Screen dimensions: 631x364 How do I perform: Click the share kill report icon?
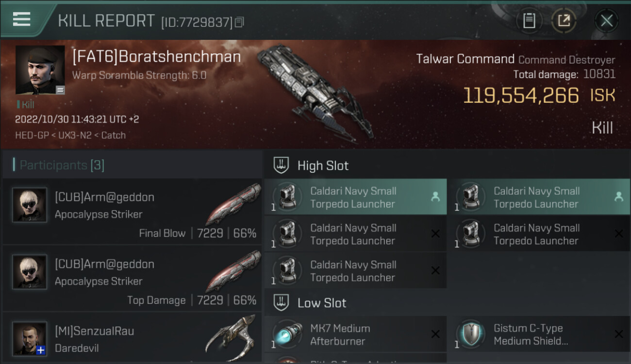click(x=564, y=20)
